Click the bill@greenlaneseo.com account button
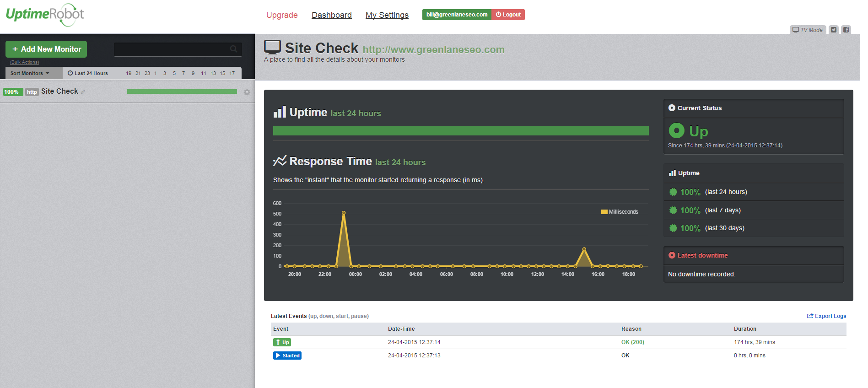This screenshot has width=868, height=388. (457, 15)
